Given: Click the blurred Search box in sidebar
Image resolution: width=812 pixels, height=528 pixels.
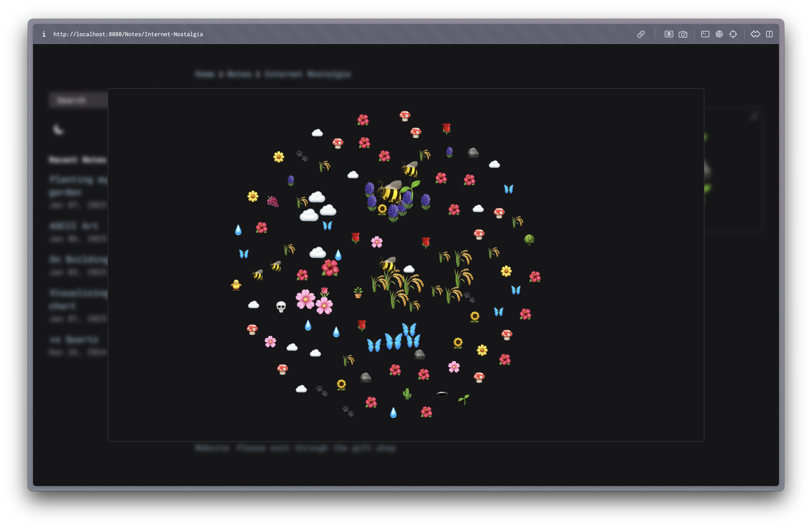Looking at the screenshot, I should (x=78, y=100).
